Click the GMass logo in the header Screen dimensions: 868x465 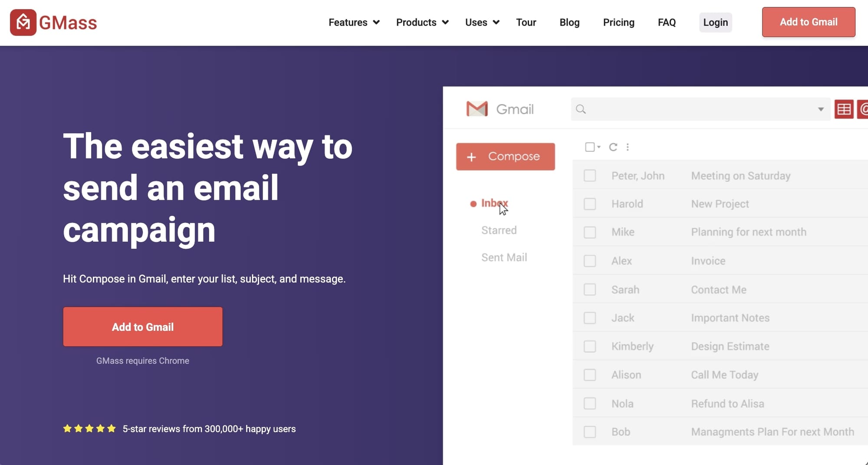(x=53, y=22)
